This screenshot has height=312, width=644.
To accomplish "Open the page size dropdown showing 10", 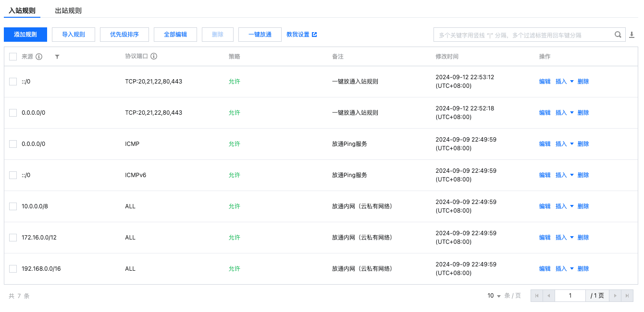I will click(x=493, y=296).
